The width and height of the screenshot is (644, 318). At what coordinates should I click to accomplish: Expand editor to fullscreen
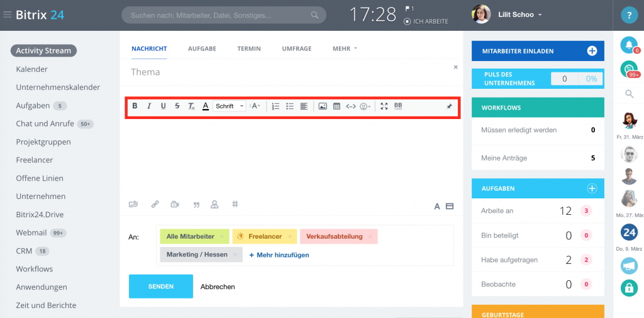coord(384,106)
